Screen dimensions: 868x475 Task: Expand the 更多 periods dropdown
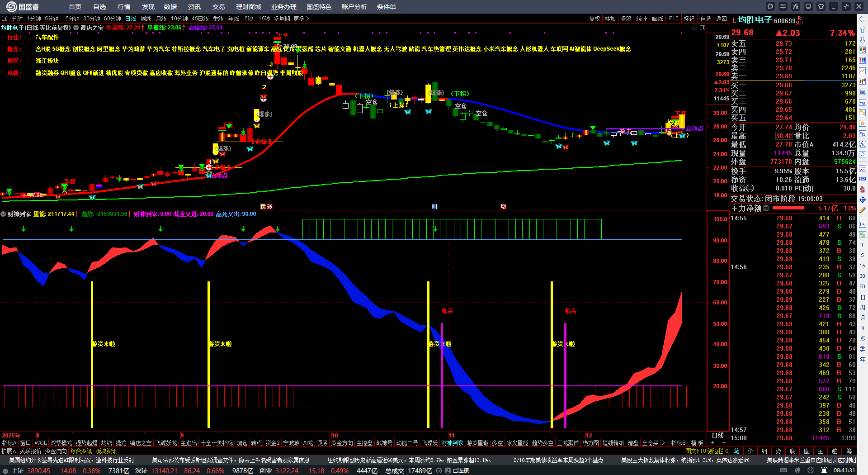[x=301, y=19]
